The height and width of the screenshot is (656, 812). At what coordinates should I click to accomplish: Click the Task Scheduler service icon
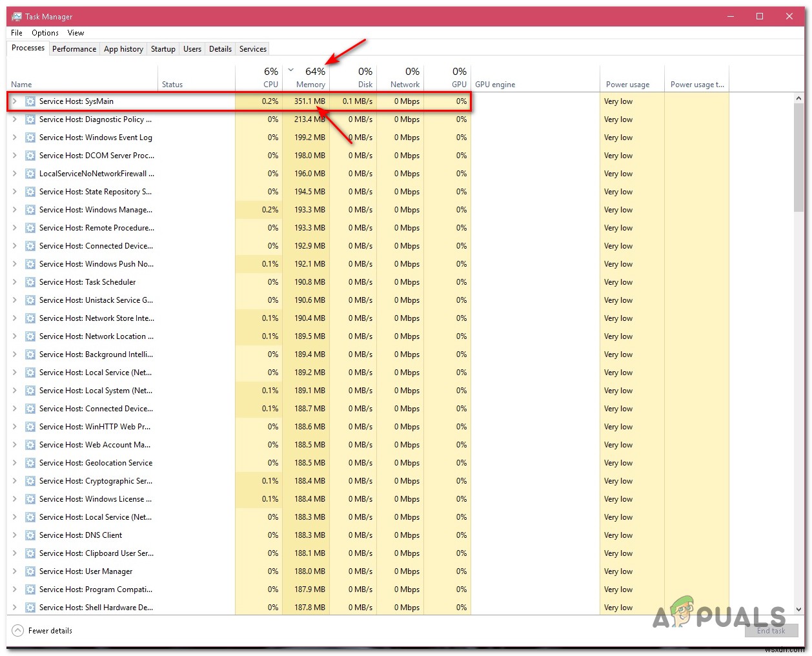pyautogui.click(x=30, y=282)
